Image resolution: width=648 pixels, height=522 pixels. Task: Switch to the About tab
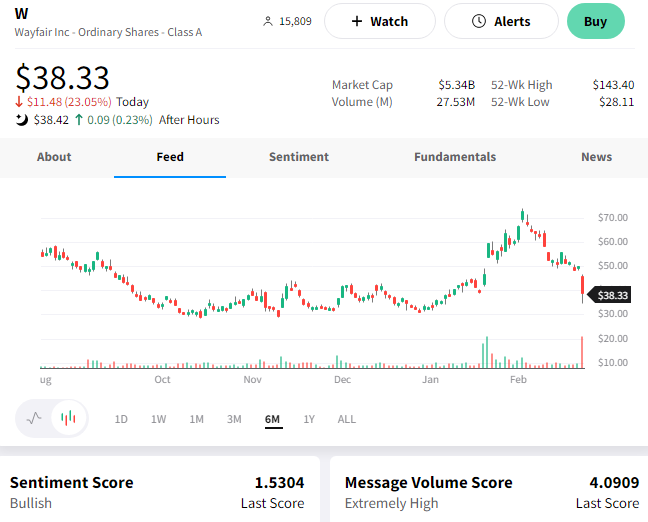click(54, 157)
